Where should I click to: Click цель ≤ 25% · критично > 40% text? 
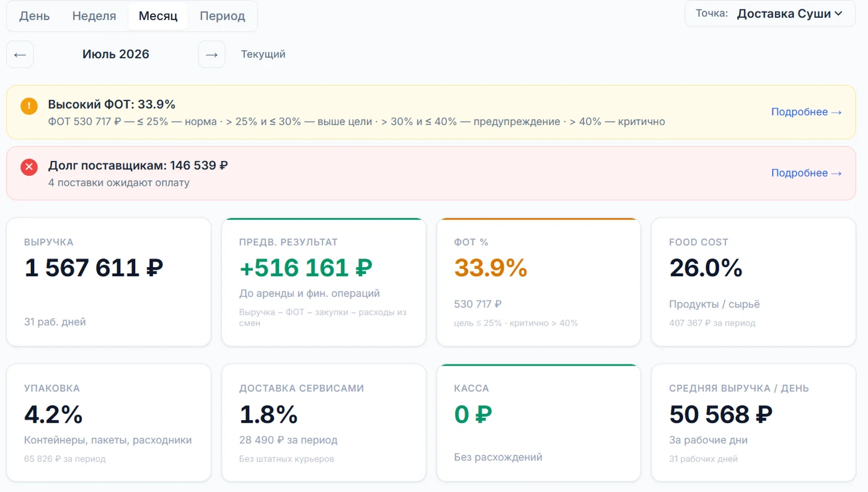pos(516,323)
